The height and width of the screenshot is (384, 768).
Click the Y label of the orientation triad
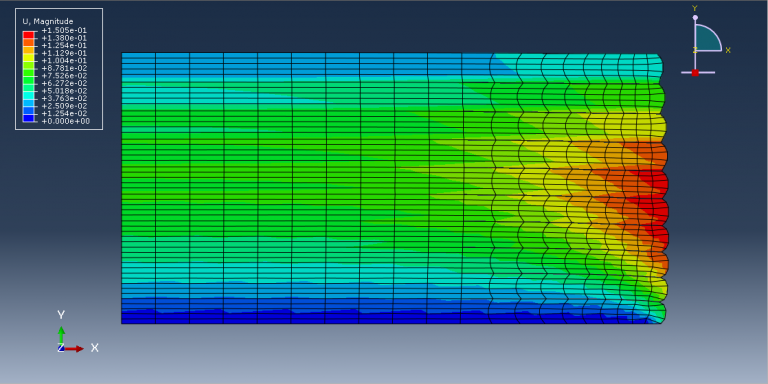click(x=61, y=315)
